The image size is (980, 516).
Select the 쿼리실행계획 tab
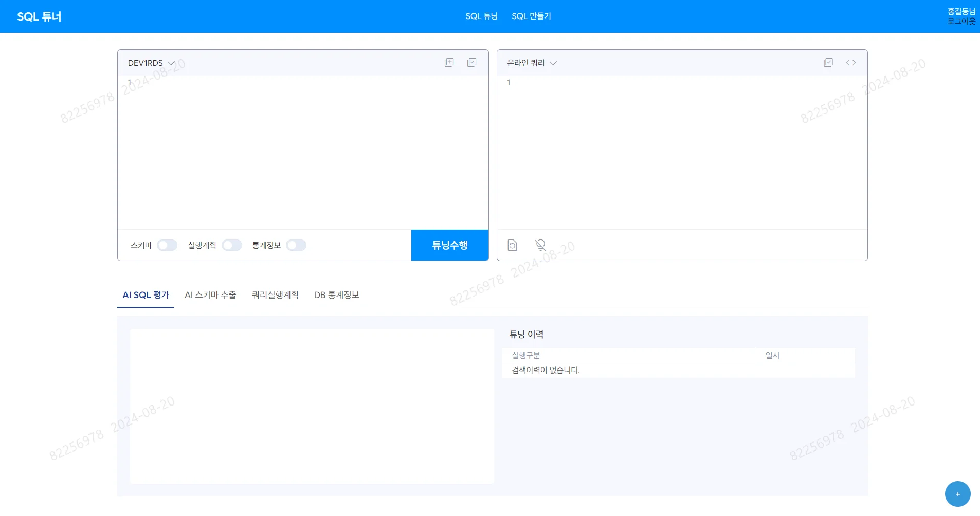tap(275, 294)
